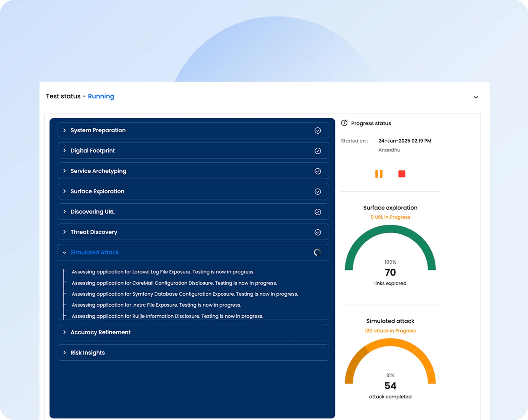Viewport: 528px width, 420px height.
Task: Select the Laravel Log File Exposure line
Action: pos(163,272)
